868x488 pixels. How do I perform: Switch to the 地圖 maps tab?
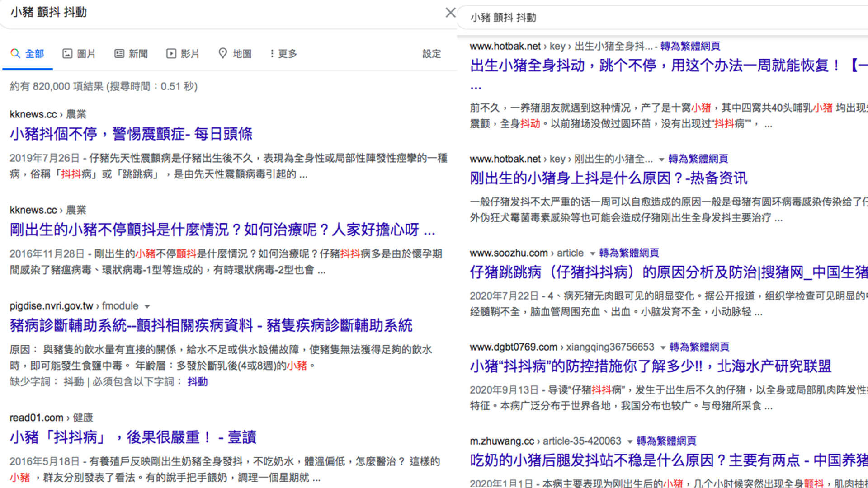point(235,54)
